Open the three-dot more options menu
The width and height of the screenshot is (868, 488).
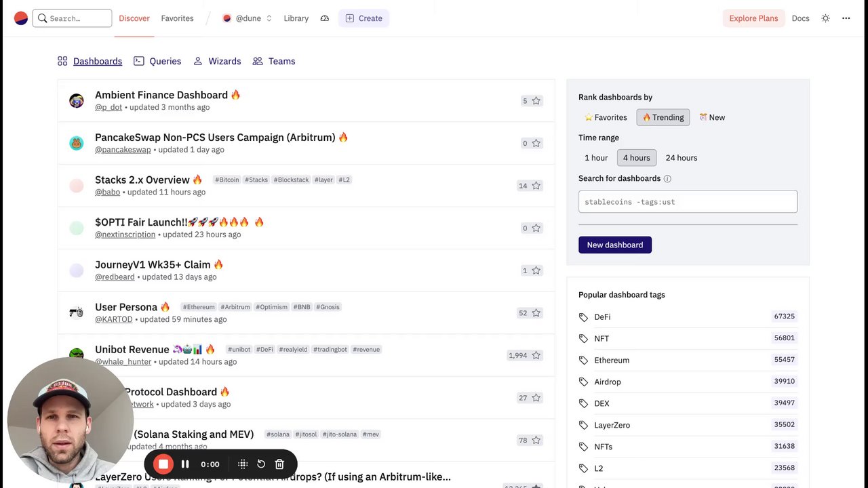click(846, 18)
